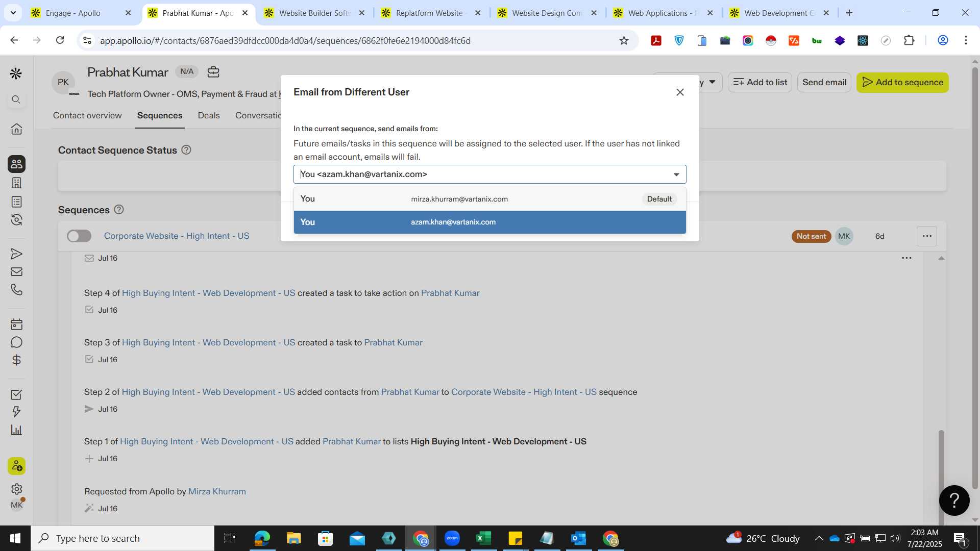Open the help question mark bubble

[x=954, y=500]
